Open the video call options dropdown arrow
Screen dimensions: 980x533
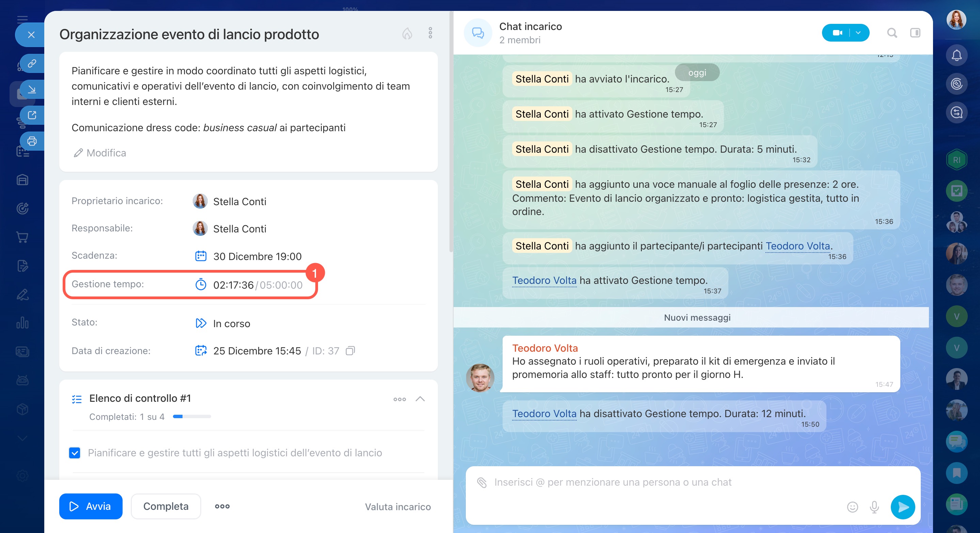858,33
